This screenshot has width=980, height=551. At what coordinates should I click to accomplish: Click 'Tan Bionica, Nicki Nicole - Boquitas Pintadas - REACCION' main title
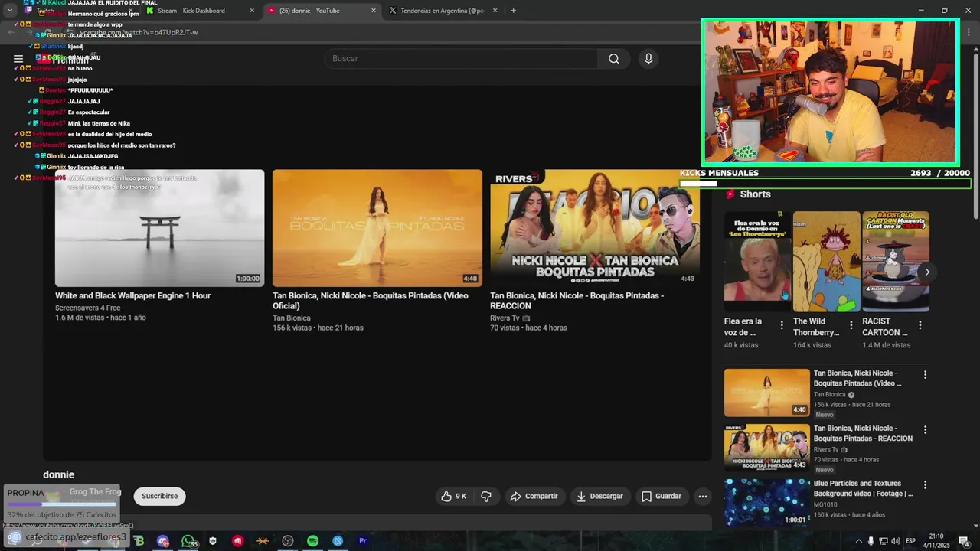pos(577,301)
